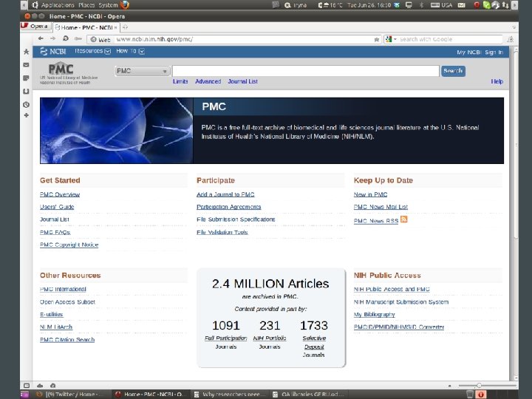Open My NCBI link
532x399 pixels.
[x=468, y=52]
